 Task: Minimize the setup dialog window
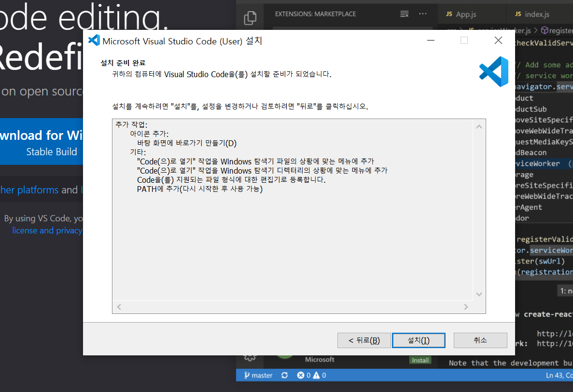coord(431,41)
